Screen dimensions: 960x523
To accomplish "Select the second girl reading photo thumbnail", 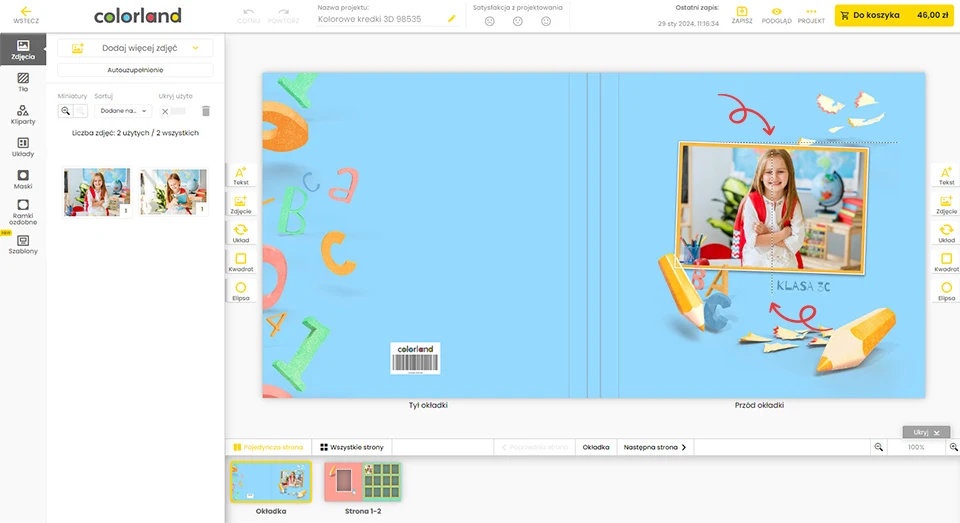I will [173, 192].
